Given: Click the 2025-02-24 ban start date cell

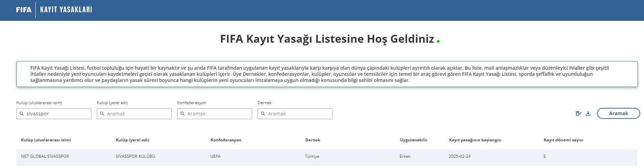Looking at the screenshot, I should click(459, 156).
